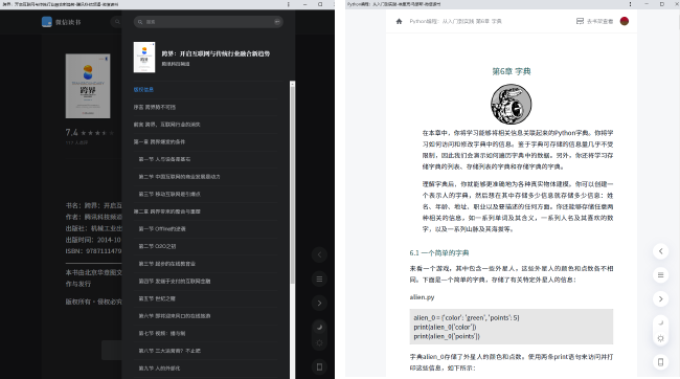Click the 6.1 section heading
Image resolution: width=680 pixels, height=379 pixels.
point(439,253)
